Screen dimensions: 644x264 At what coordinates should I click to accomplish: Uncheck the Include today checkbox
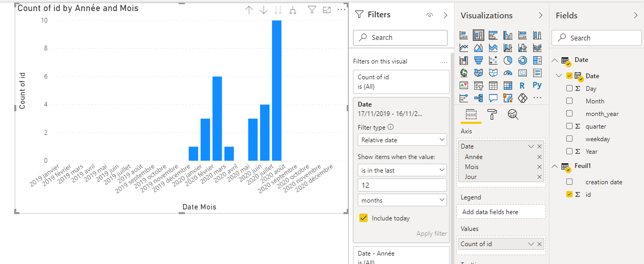[x=363, y=218]
